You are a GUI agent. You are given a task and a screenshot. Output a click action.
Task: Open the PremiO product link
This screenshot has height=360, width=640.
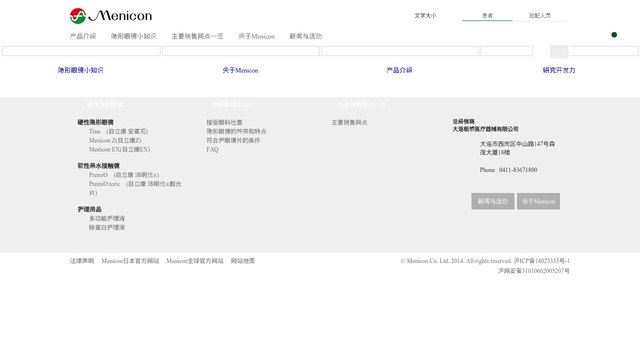pyautogui.click(x=124, y=175)
